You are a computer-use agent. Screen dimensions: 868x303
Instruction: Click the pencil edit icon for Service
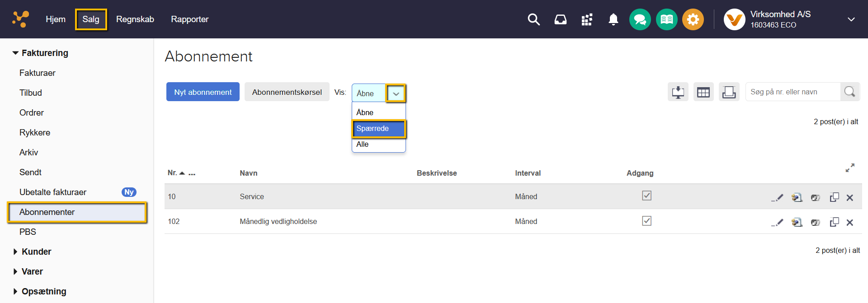click(x=777, y=197)
